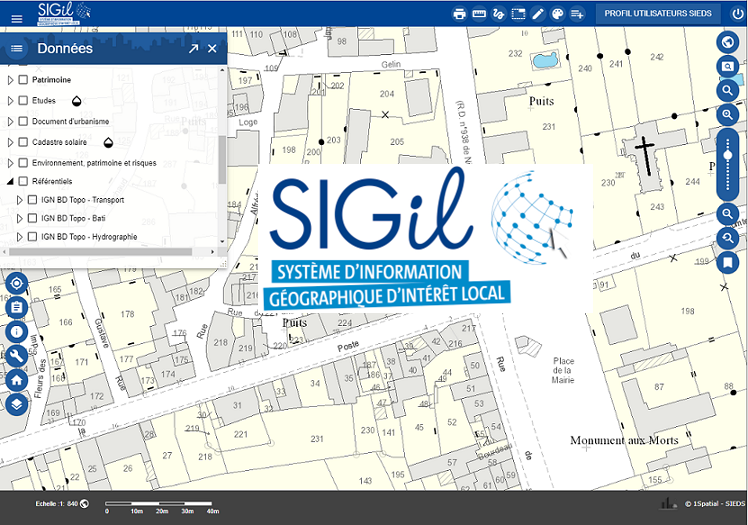Check IGN BD Topo - Transport
This screenshot has width=748, height=525.
coord(32,200)
